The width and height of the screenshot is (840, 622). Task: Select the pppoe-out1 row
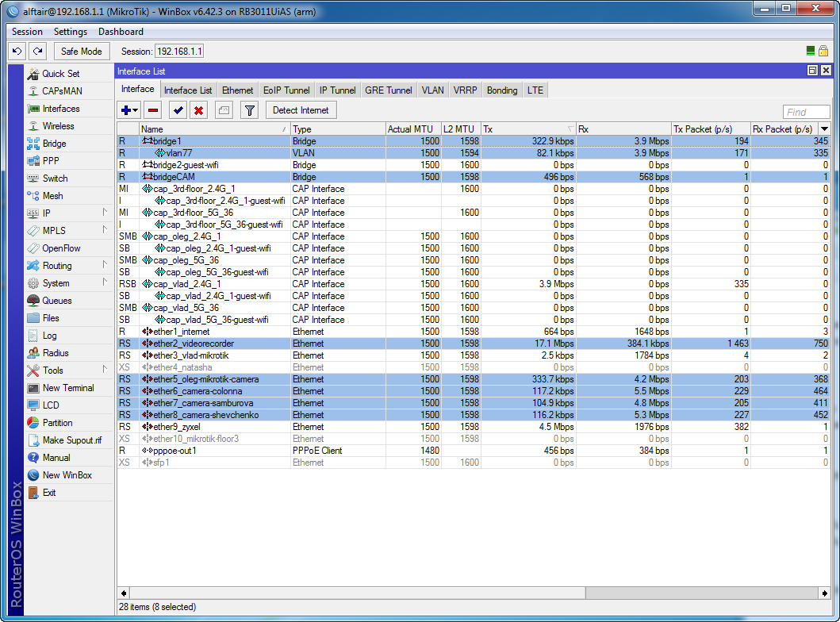(x=474, y=451)
